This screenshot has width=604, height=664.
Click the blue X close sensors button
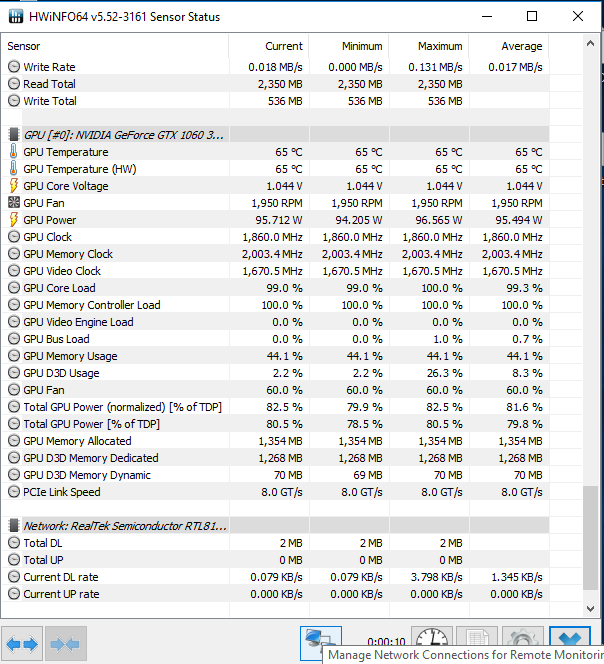pos(571,642)
